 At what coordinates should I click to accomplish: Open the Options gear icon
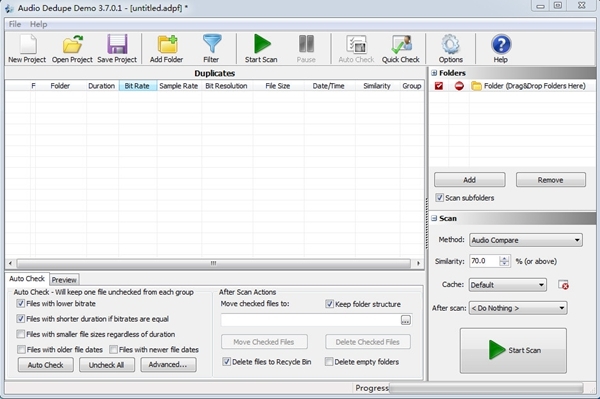[451, 49]
